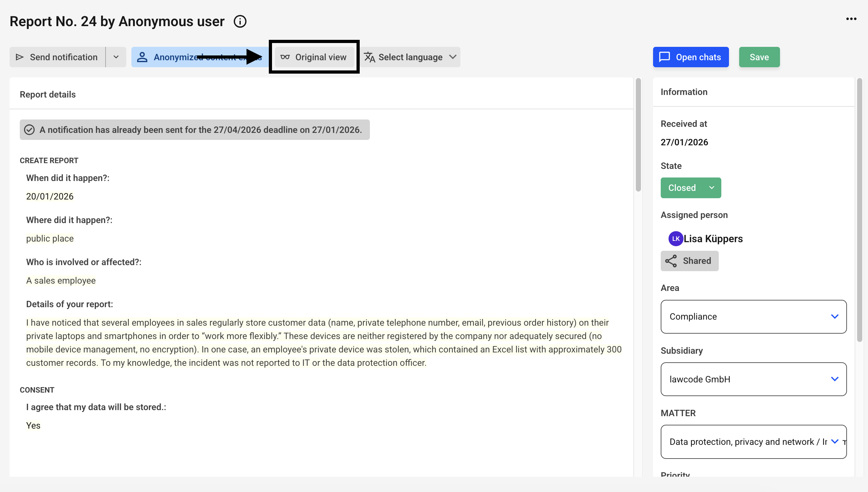Click the chat bubble icon in Open chats
This screenshot has width=868, height=492.
(x=665, y=57)
